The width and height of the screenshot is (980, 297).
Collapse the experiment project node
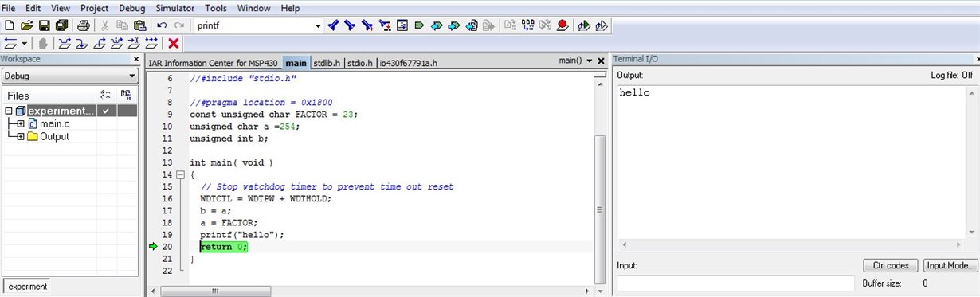click(9, 111)
